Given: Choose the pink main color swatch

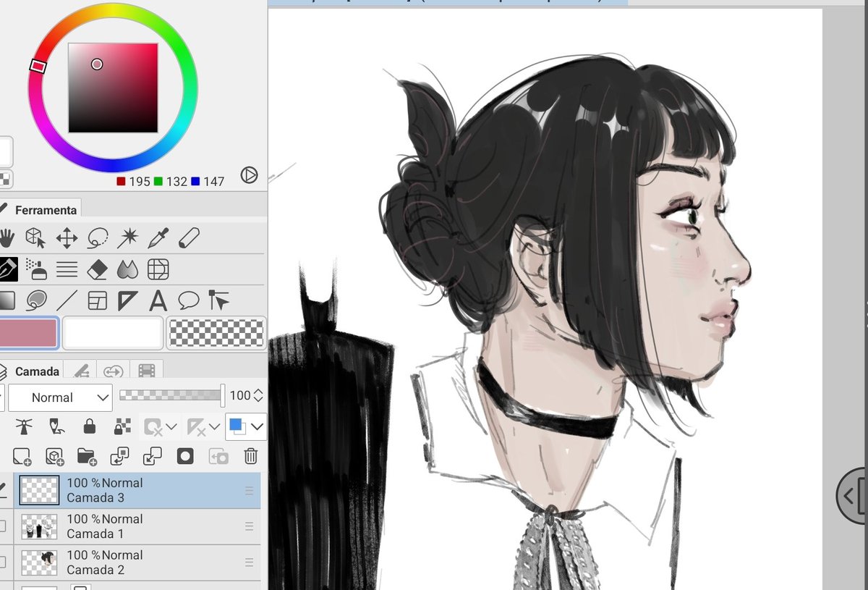Looking at the screenshot, I should pos(29,333).
